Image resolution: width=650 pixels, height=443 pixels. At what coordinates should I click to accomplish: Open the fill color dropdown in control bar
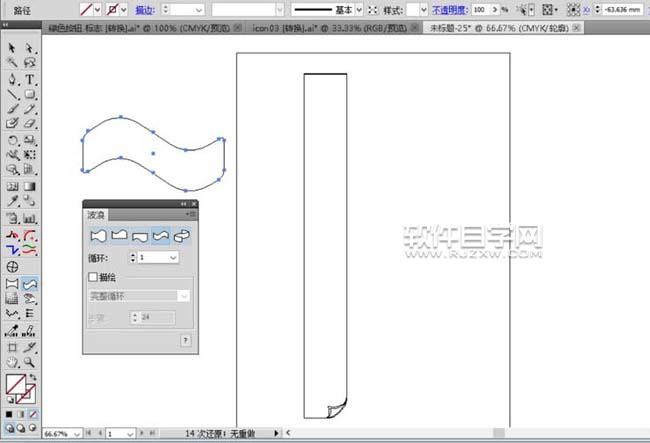pyautogui.click(x=97, y=10)
